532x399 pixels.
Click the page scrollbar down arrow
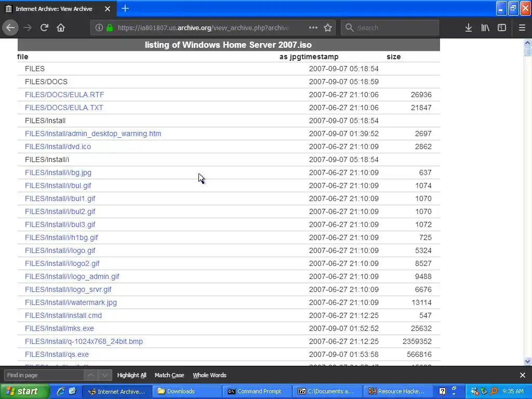(x=527, y=362)
